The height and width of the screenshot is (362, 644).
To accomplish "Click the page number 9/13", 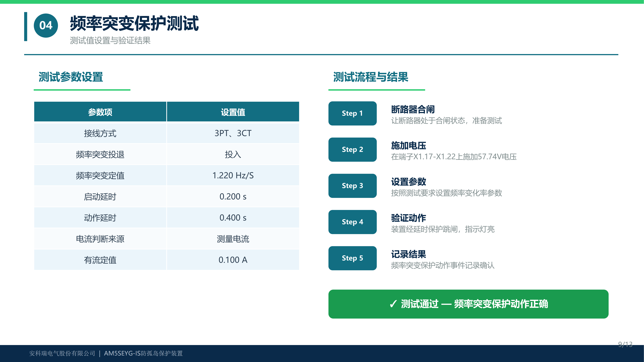I will point(625,344).
